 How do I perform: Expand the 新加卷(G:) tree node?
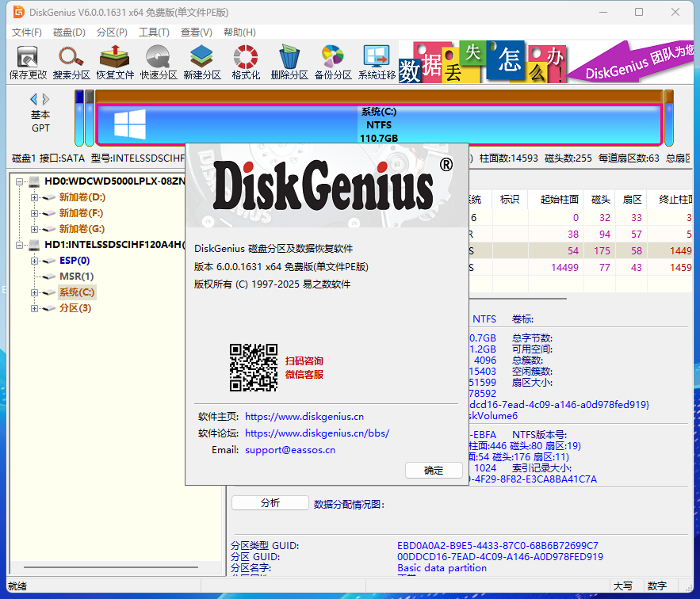pyautogui.click(x=34, y=229)
